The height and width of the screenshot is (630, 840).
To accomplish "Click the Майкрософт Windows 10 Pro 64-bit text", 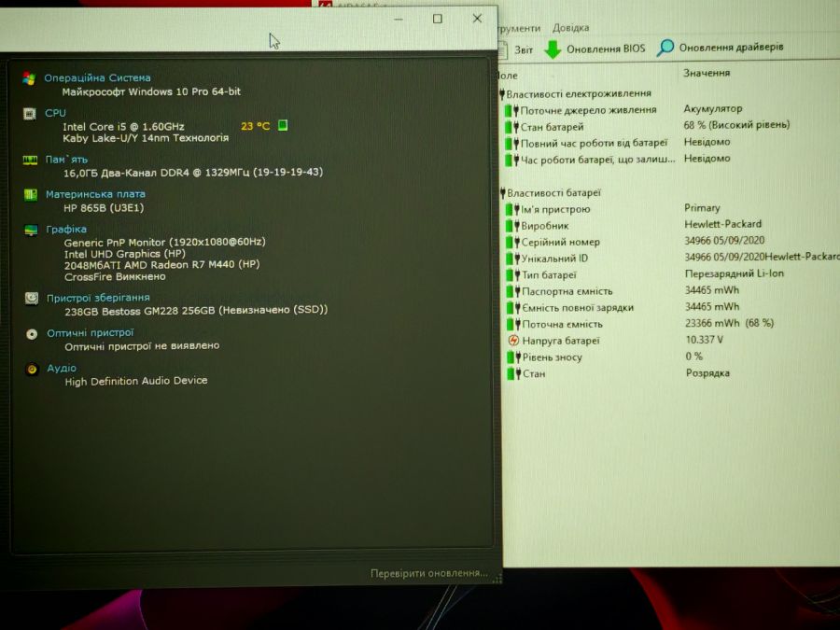I will pyautogui.click(x=151, y=91).
